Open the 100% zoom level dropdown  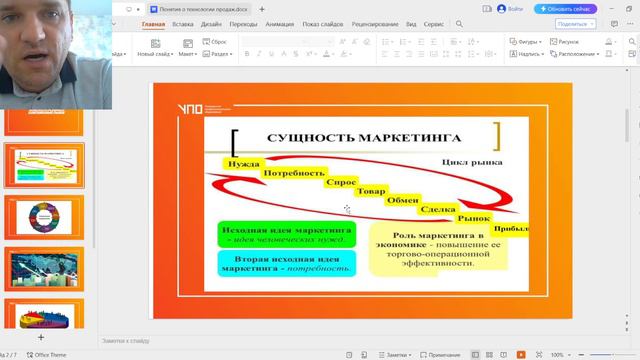561,355
